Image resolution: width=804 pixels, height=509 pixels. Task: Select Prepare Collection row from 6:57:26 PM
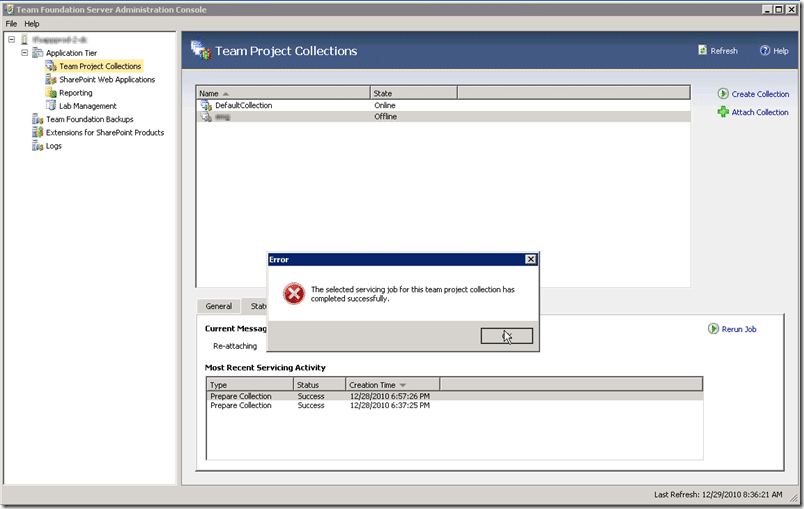tap(454, 396)
